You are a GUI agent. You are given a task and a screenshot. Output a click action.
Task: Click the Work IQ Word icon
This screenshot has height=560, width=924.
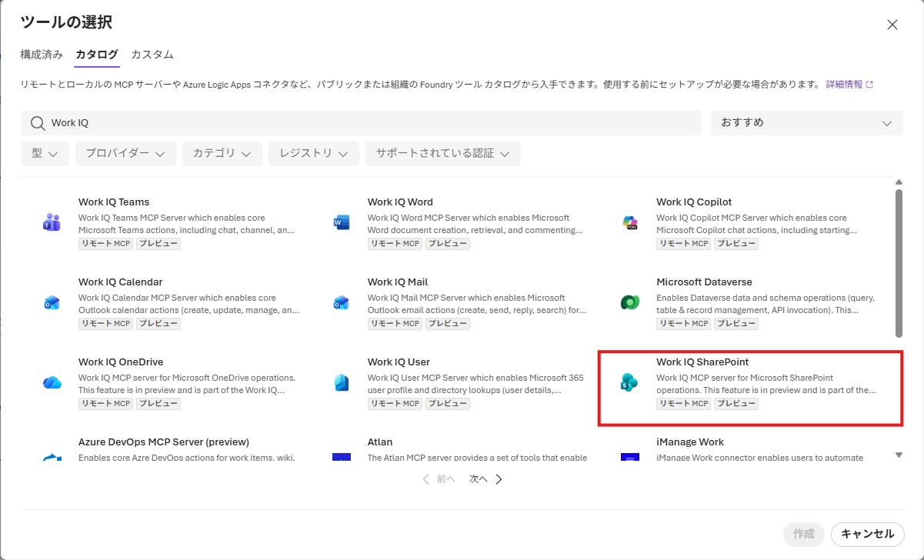point(341,222)
